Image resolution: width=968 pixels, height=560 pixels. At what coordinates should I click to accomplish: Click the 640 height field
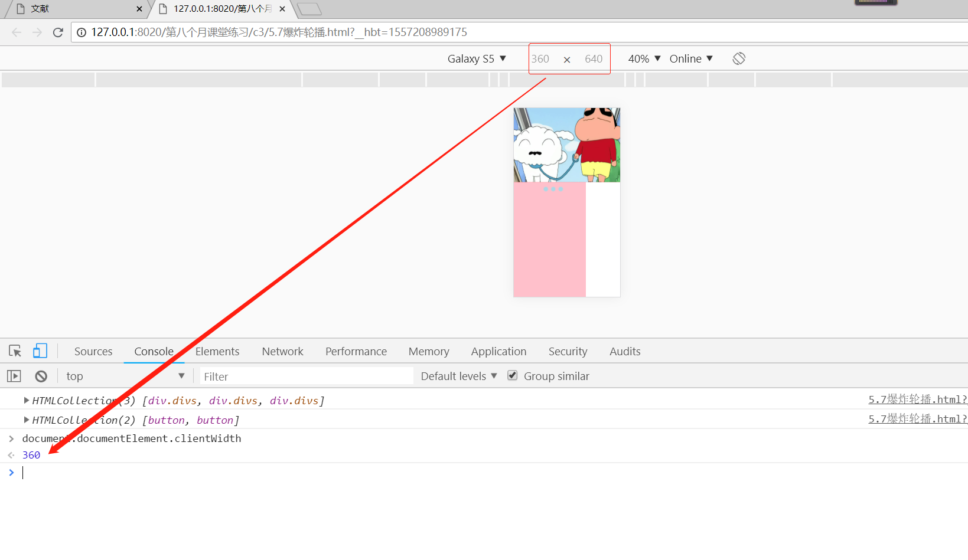(x=594, y=59)
